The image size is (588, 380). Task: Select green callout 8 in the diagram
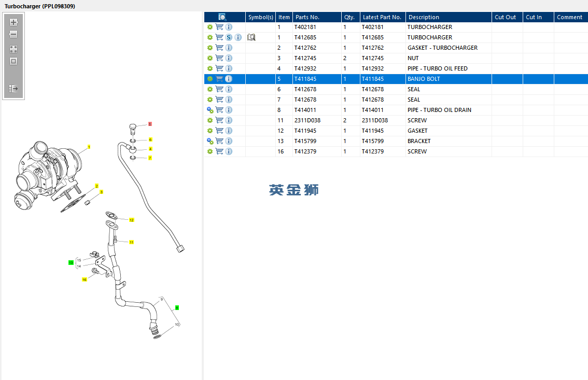coord(177,307)
